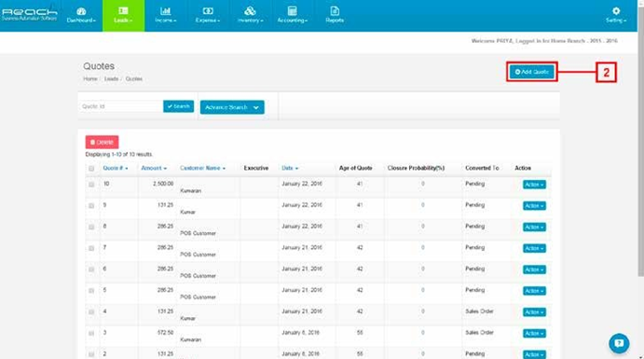644x359 pixels.
Task: Open the Income chart icon menu
Action: (x=166, y=10)
